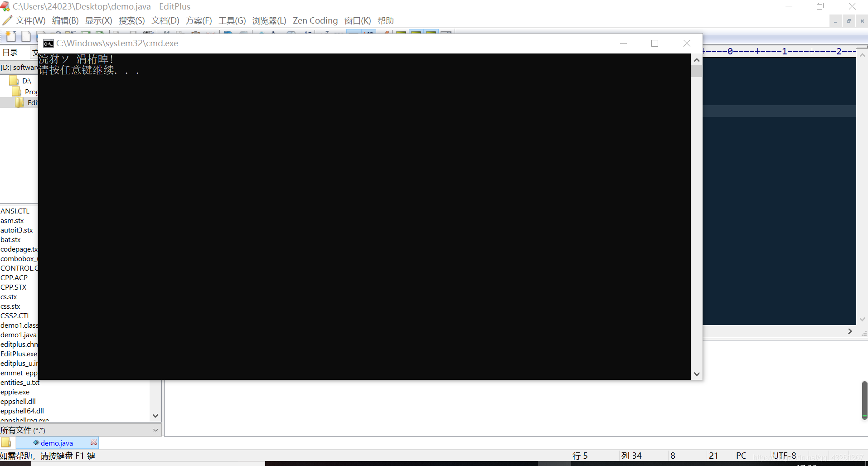This screenshot has height=466, width=868.
Task: Select file ANSI.CTL in file list
Action: tap(15, 211)
